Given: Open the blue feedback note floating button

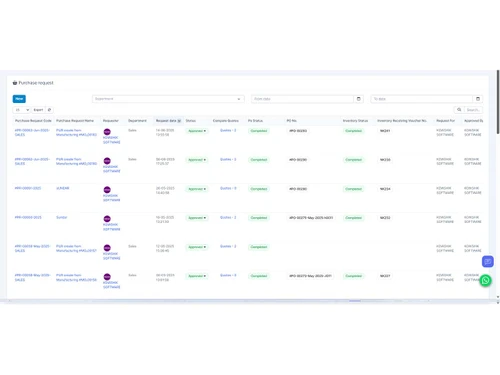Looking at the screenshot, I should click(488, 261).
